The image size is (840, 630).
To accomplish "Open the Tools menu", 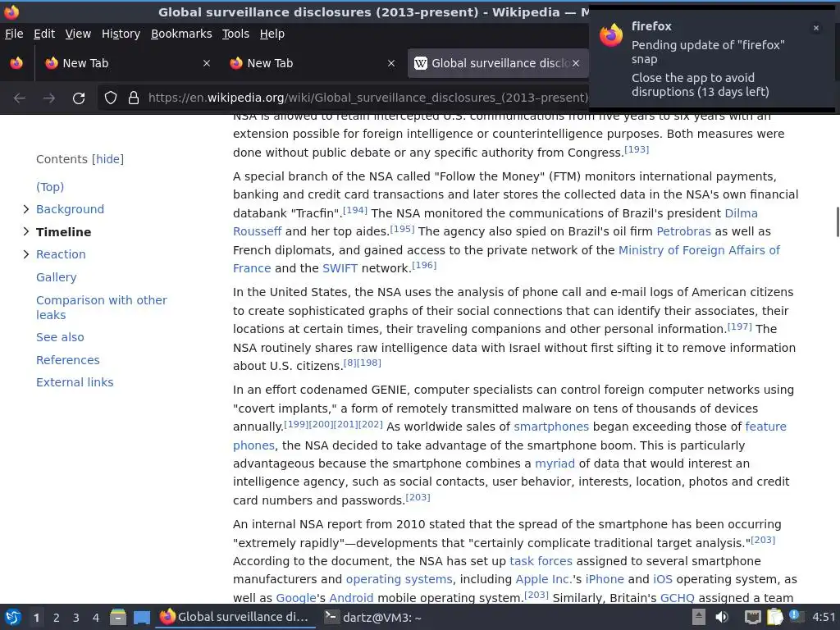I will 235,34.
